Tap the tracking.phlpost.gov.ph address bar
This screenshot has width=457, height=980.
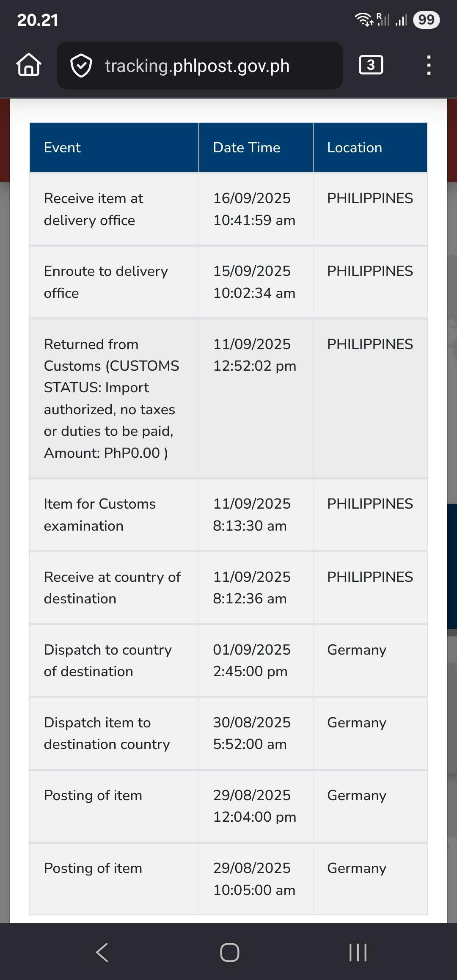pyautogui.click(x=197, y=66)
